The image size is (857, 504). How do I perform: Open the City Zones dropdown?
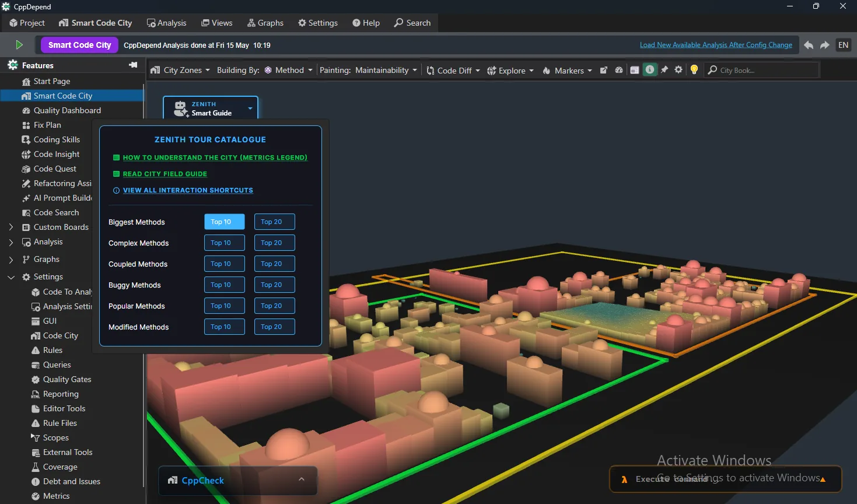[x=180, y=70]
